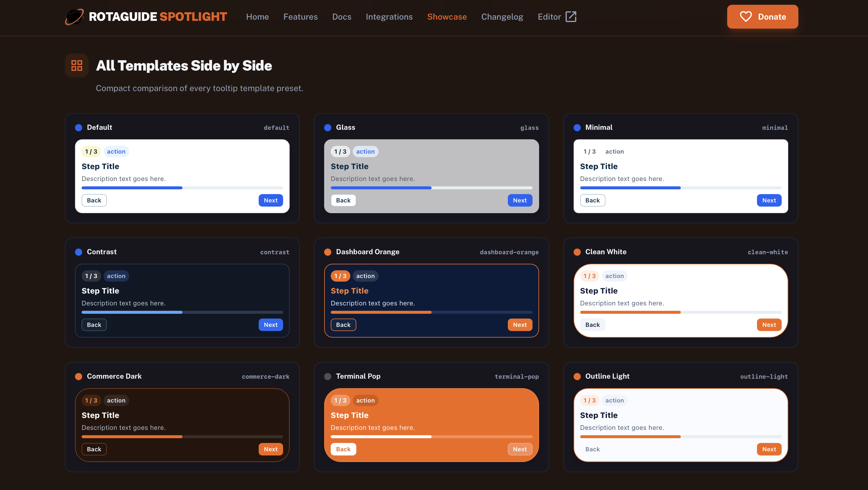Toggle the status indicator on the Contrast card
The width and height of the screenshot is (868, 490).
tap(79, 252)
